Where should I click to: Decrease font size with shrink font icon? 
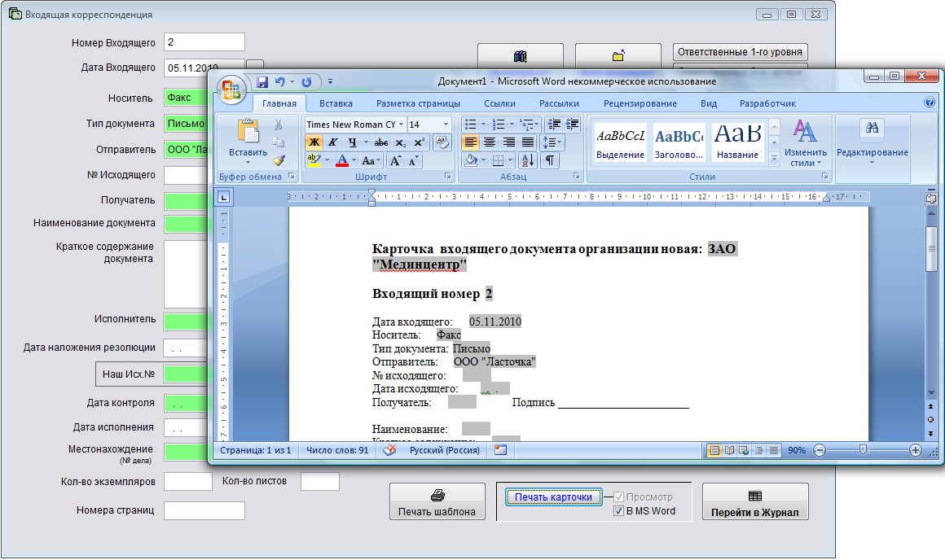413,161
